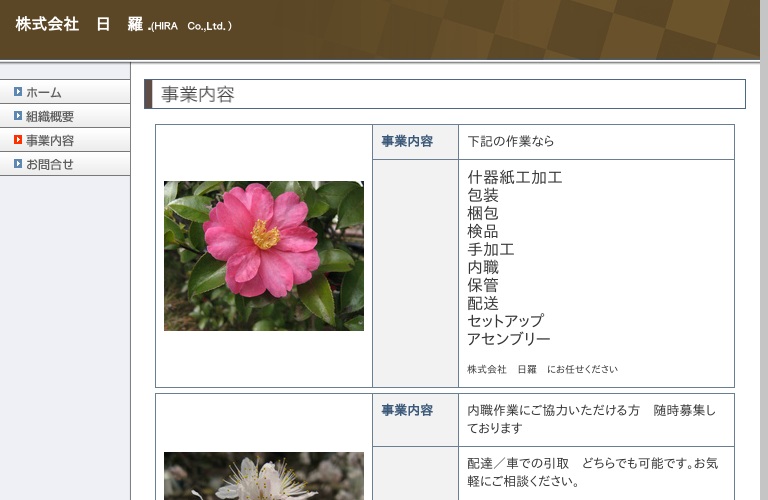Viewport: 768px width, 500px height.
Task: Click the arrow icon beside 組織概要
Action: point(18,116)
